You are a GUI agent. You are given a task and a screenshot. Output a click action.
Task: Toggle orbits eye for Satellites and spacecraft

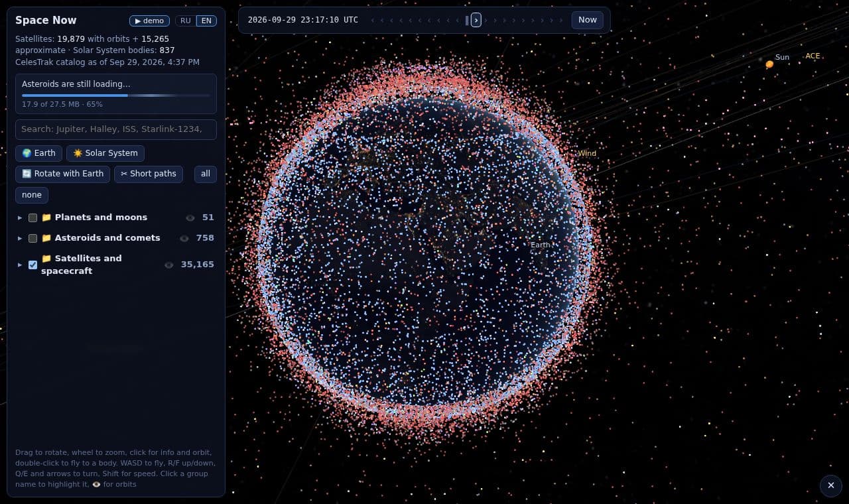pos(169,265)
